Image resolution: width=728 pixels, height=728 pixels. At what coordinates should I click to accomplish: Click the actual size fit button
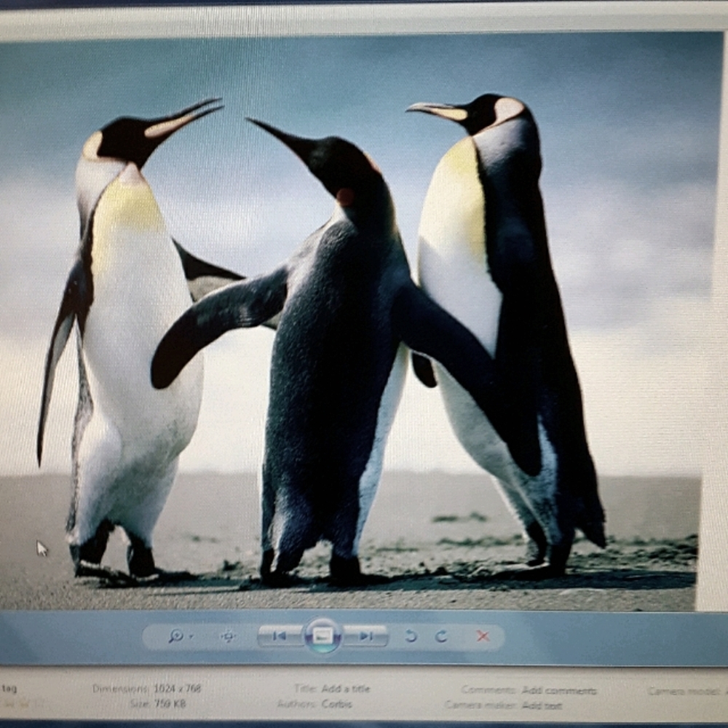pos(228,636)
